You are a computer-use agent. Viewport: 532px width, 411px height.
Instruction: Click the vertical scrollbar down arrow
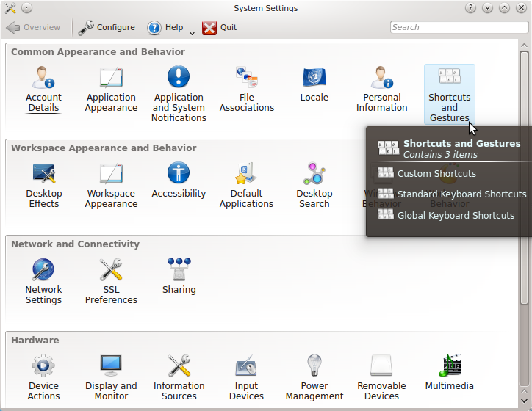(x=524, y=403)
